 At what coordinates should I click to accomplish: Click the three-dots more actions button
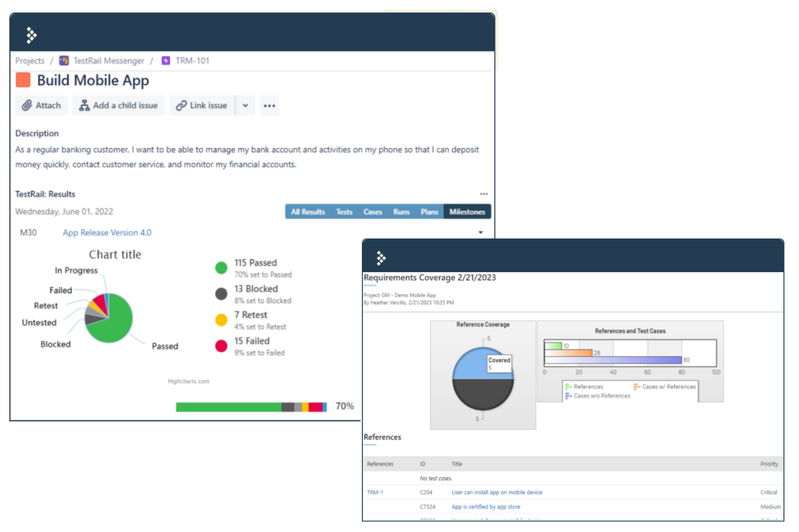(x=269, y=106)
